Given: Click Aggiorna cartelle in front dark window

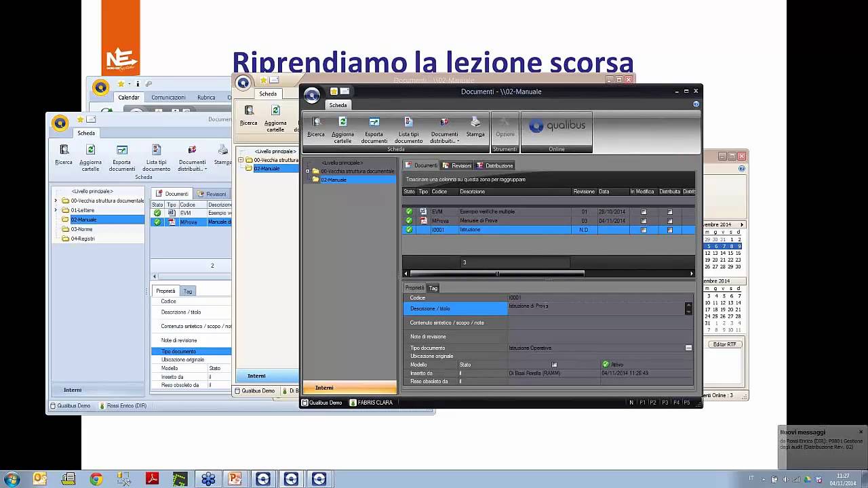Looking at the screenshot, I should click(342, 128).
